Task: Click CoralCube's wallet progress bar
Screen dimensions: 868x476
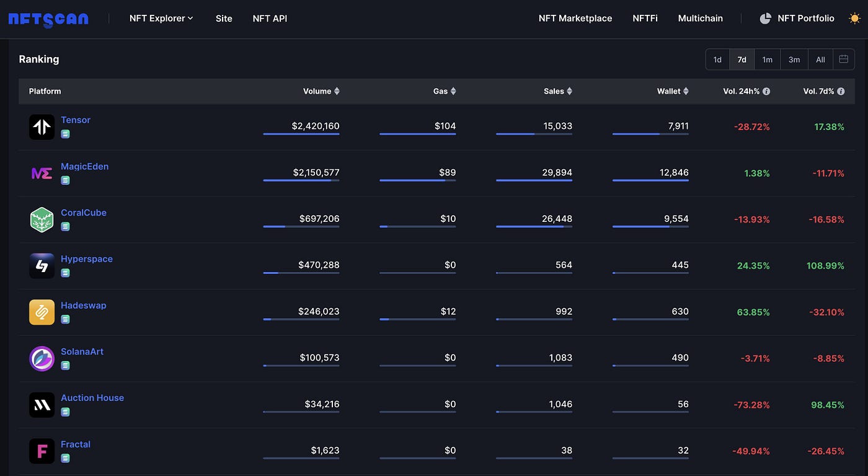Action: tap(650, 226)
